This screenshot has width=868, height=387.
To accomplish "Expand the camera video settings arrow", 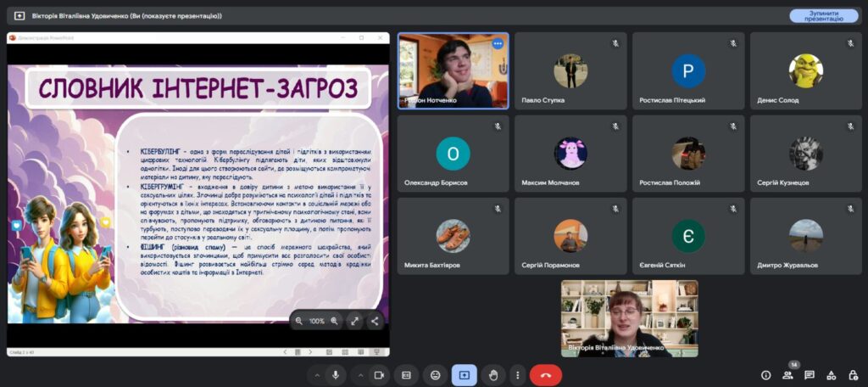I will pyautogui.click(x=359, y=374).
